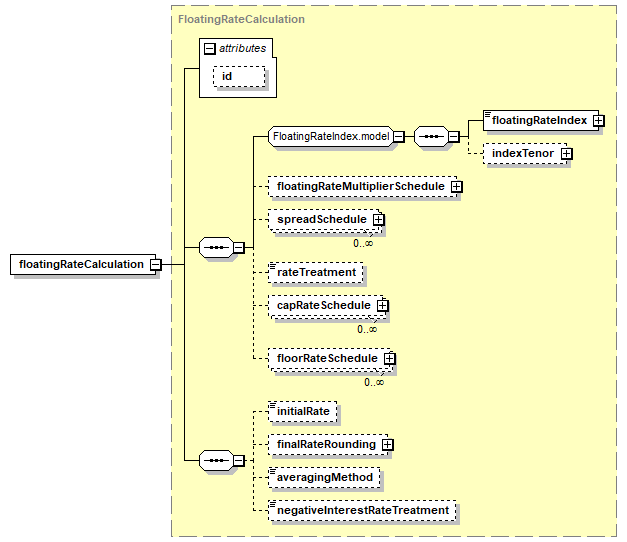Select the floatingRateCalculation root element label
Viewport: 627px width, 542px height.
click(x=80, y=265)
